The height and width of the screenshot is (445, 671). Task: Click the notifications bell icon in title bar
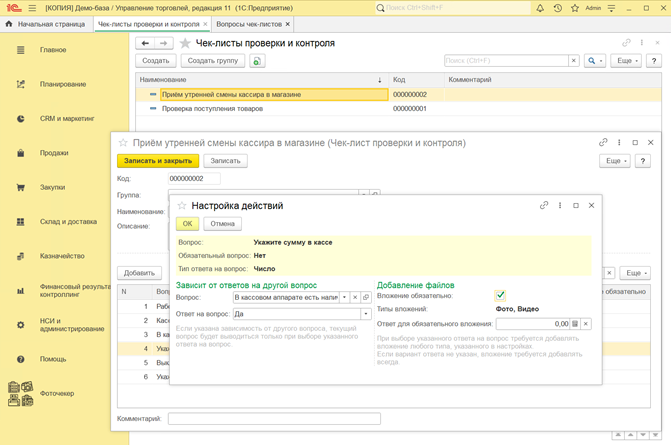540,8
